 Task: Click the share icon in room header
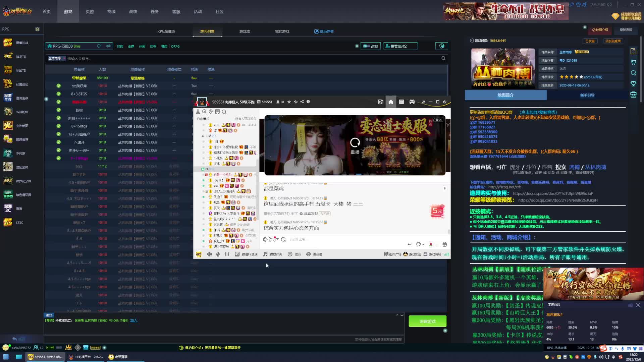pos(302,102)
